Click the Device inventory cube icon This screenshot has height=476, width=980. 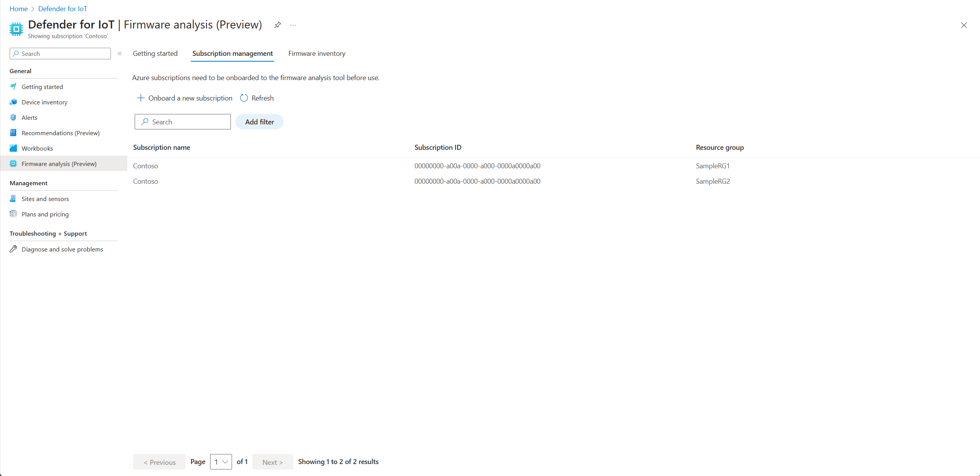tap(13, 102)
